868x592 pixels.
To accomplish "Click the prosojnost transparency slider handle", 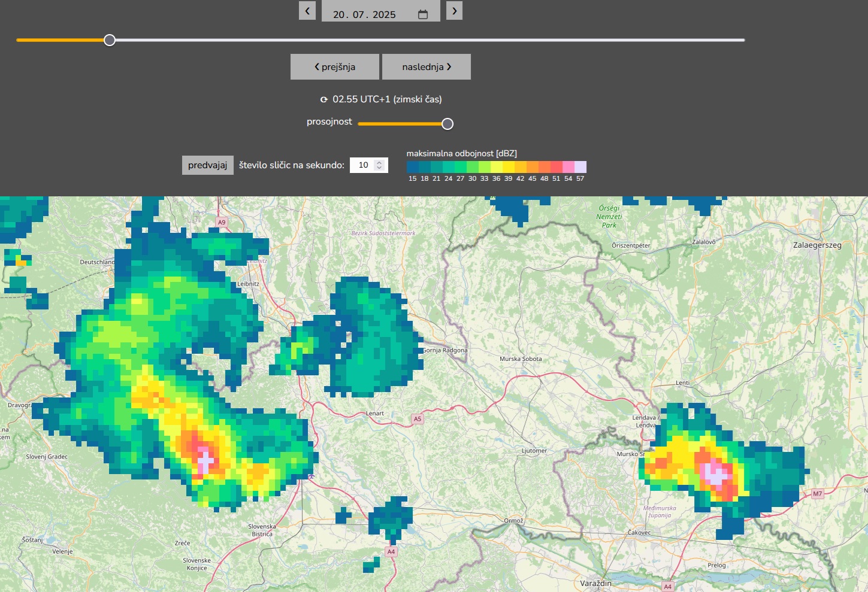I will 447,124.
